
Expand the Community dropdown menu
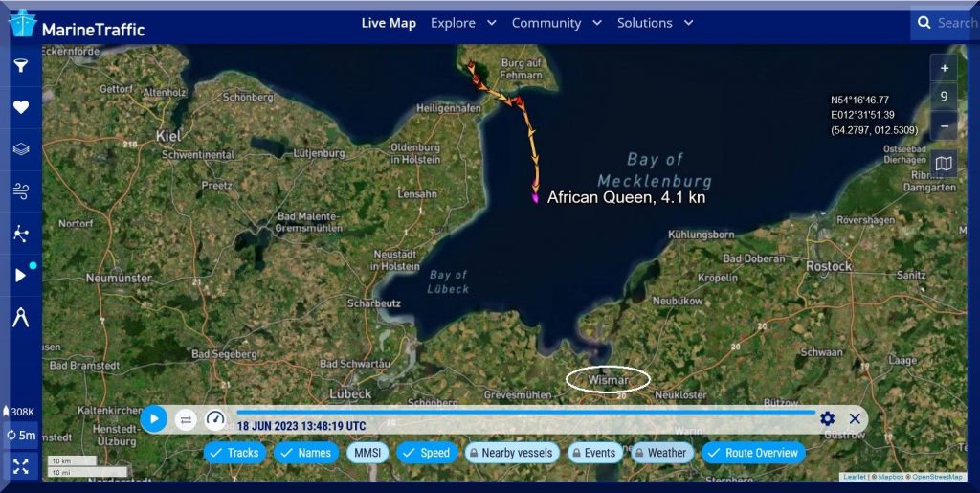(x=556, y=23)
